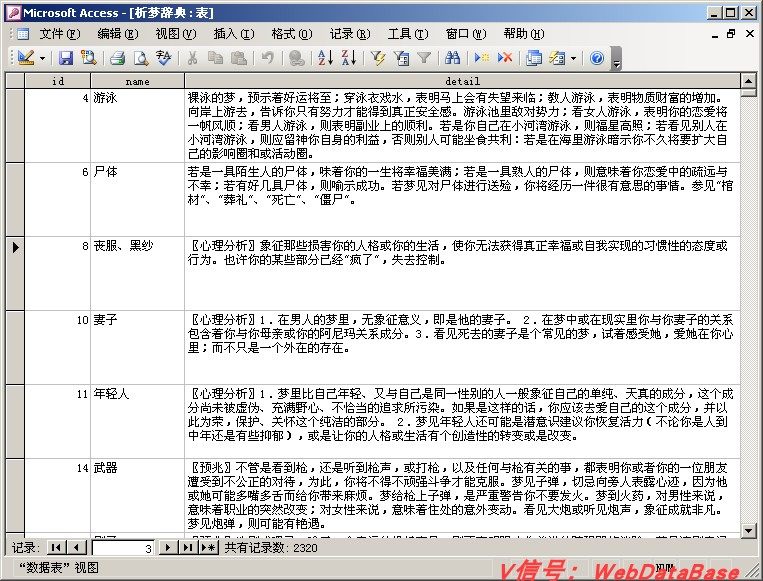Expand the New Object dropdown arrow
The image size is (763, 581).
573,58
